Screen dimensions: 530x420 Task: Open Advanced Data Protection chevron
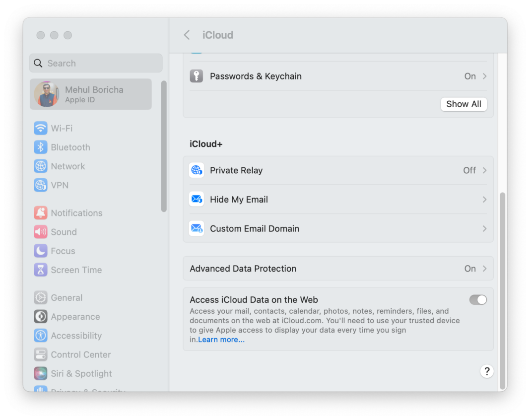pos(485,268)
